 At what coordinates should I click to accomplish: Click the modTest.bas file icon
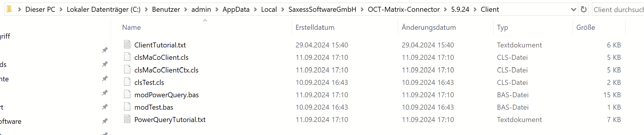127,107
